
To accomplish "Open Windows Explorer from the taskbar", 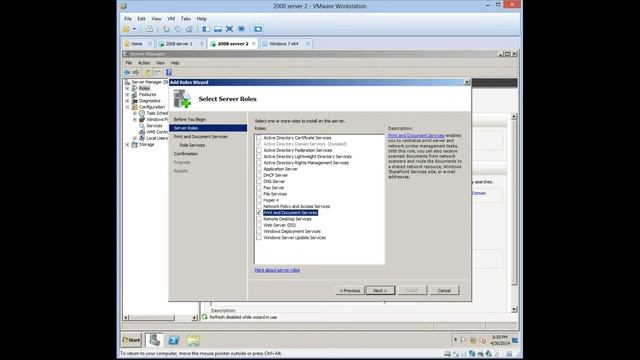I will (x=193, y=340).
